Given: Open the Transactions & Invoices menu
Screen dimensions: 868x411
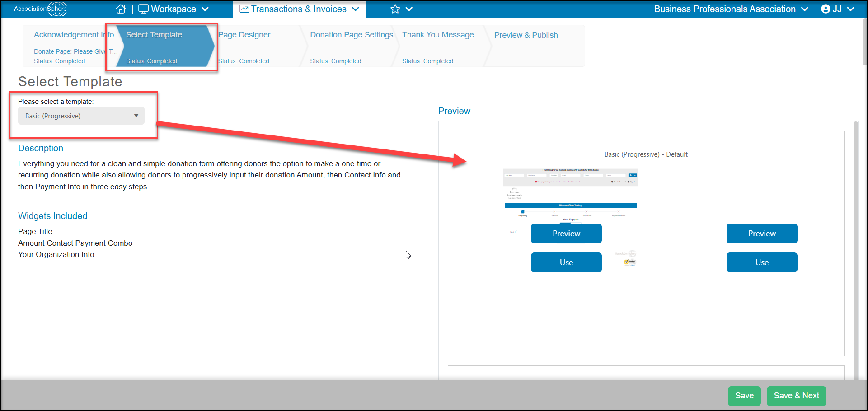Looking at the screenshot, I should point(299,9).
